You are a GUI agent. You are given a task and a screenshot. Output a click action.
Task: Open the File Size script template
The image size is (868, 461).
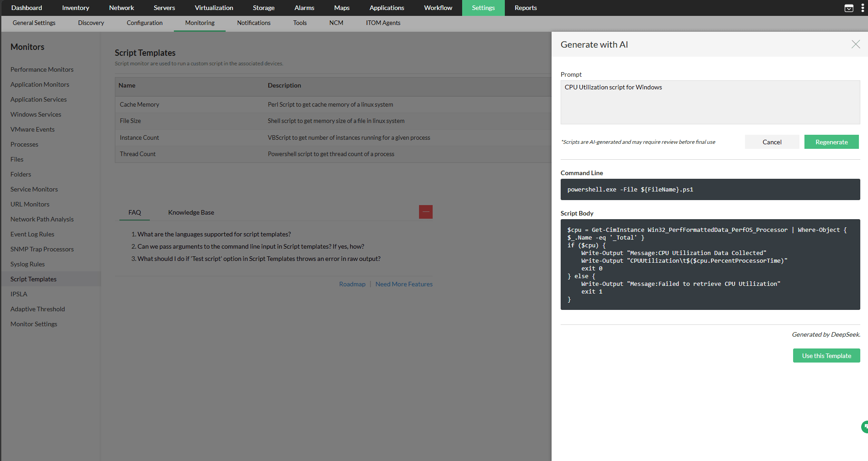130,121
